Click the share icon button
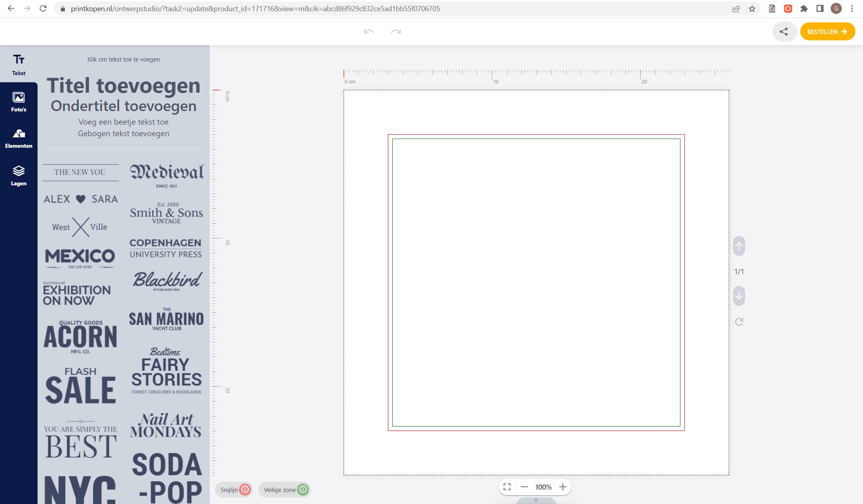 pos(784,32)
